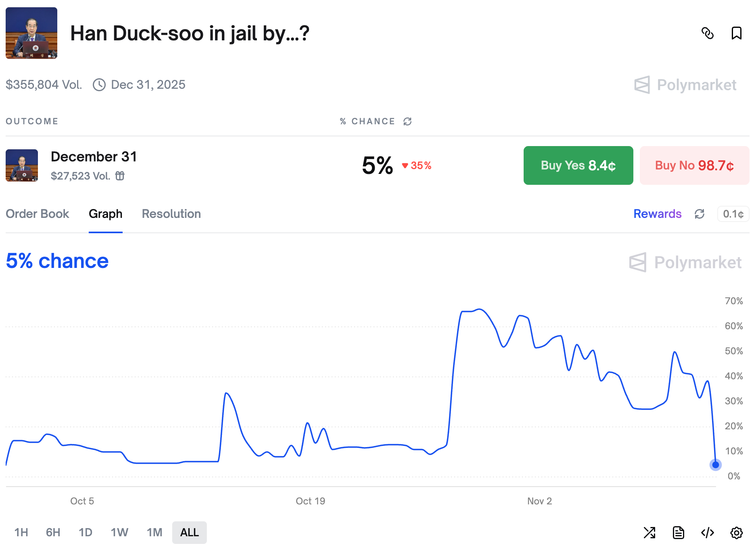This screenshot has height=552, width=756.
Task: Click the rewards gift icon
Action: pos(120,176)
